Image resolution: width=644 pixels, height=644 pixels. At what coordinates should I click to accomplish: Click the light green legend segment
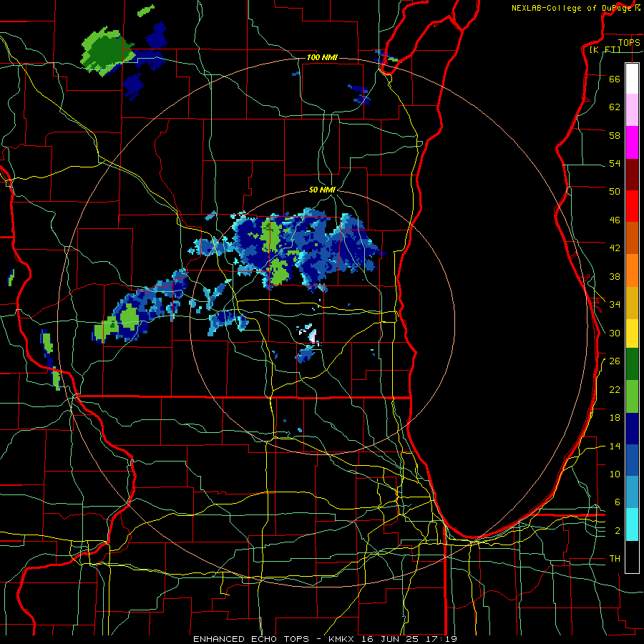point(632,396)
